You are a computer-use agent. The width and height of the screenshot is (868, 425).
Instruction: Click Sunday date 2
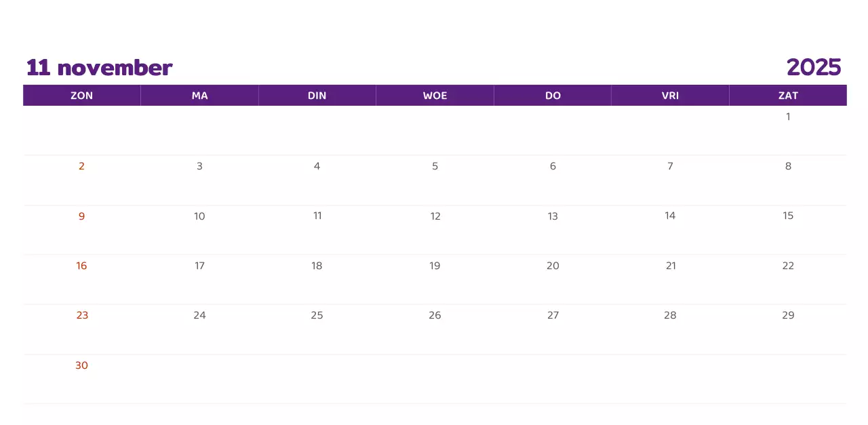[81, 166]
